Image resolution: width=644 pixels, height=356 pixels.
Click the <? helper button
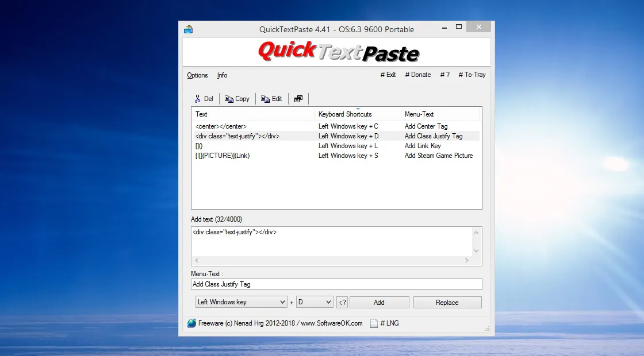[x=342, y=302]
